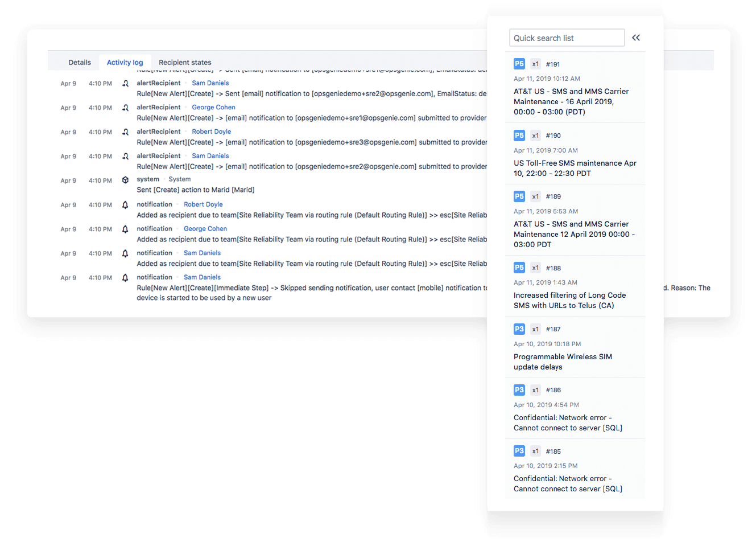Click alert number #188 in the sidebar
This screenshot has height=546, width=756.
pyautogui.click(x=553, y=268)
